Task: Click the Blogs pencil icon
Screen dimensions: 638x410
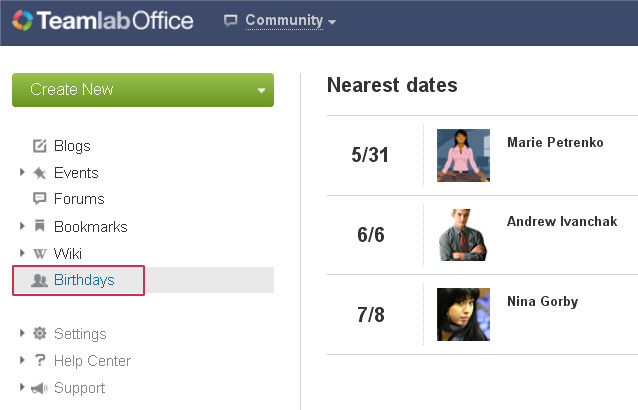Action: (39, 146)
